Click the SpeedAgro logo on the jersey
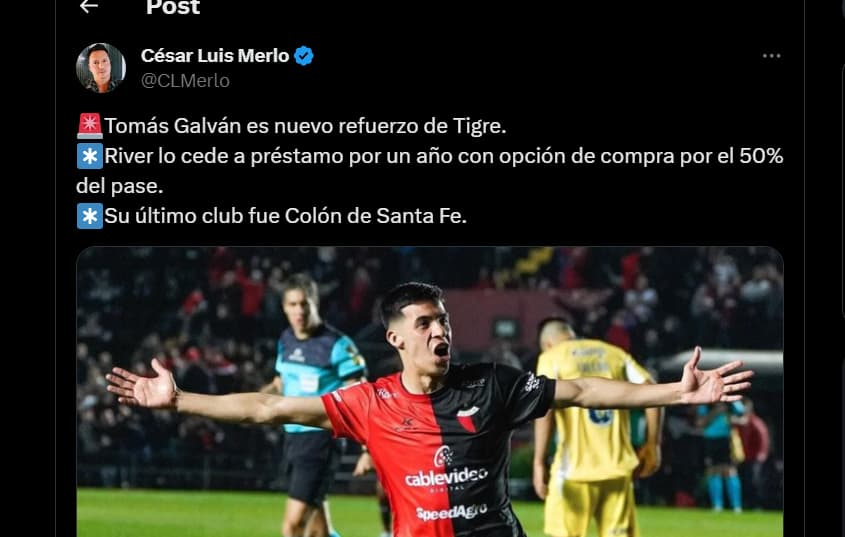 (x=452, y=512)
